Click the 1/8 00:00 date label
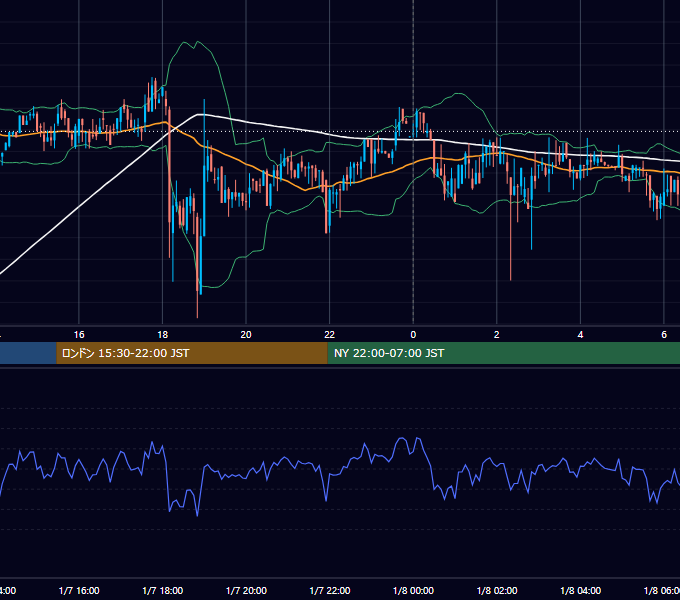The width and height of the screenshot is (680, 600). 413,591
